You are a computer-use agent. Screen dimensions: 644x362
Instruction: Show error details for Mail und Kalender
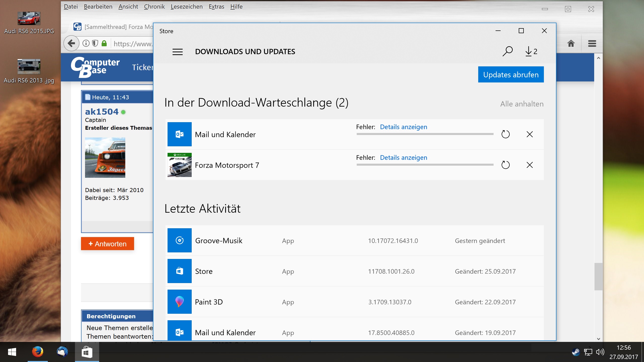tap(403, 127)
